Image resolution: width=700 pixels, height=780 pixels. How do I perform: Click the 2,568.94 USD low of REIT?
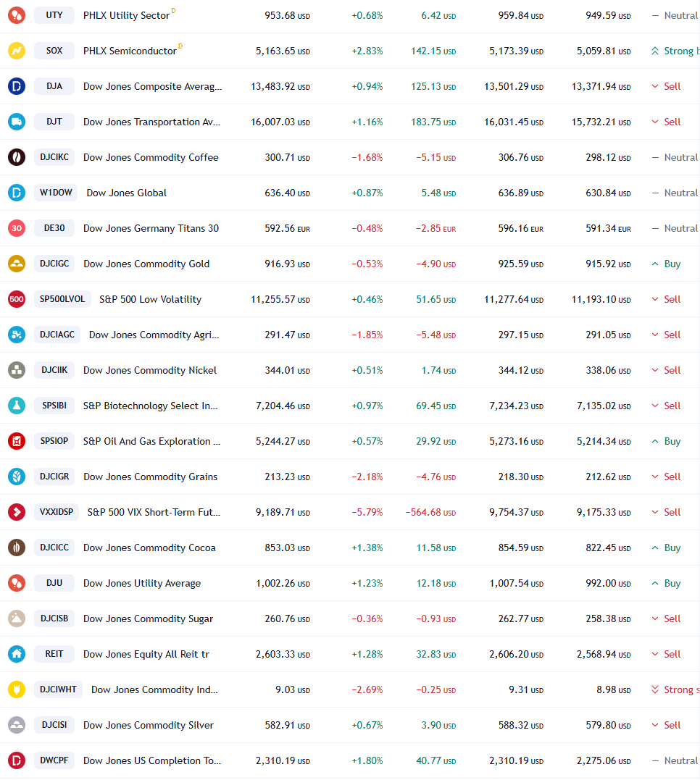click(x=604, y=654)
